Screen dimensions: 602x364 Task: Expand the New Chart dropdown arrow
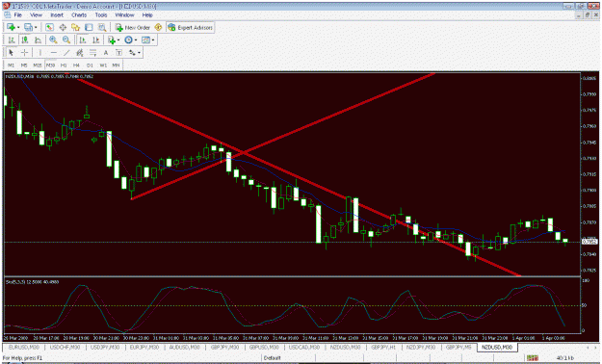[x=18, y=28]
